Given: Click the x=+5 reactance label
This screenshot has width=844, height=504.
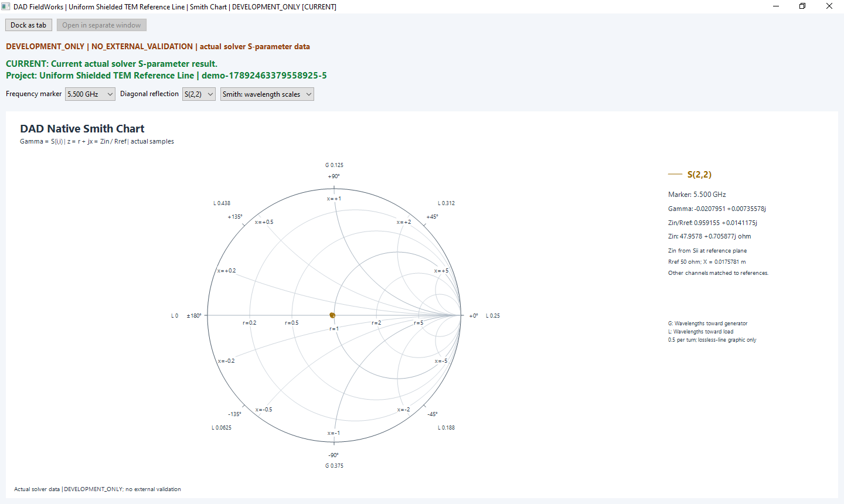Looking at the screenshot, I should pos(441,271).
